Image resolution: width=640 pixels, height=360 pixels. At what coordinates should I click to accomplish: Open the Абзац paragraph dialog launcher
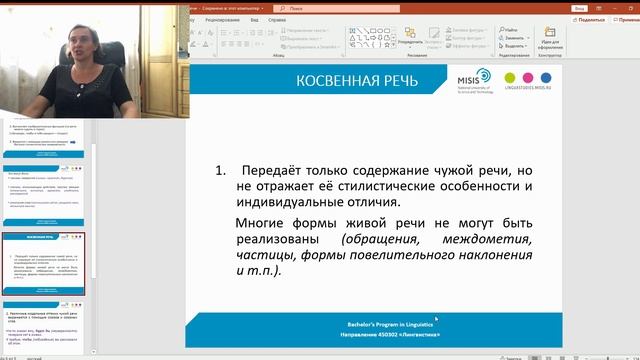342,55
